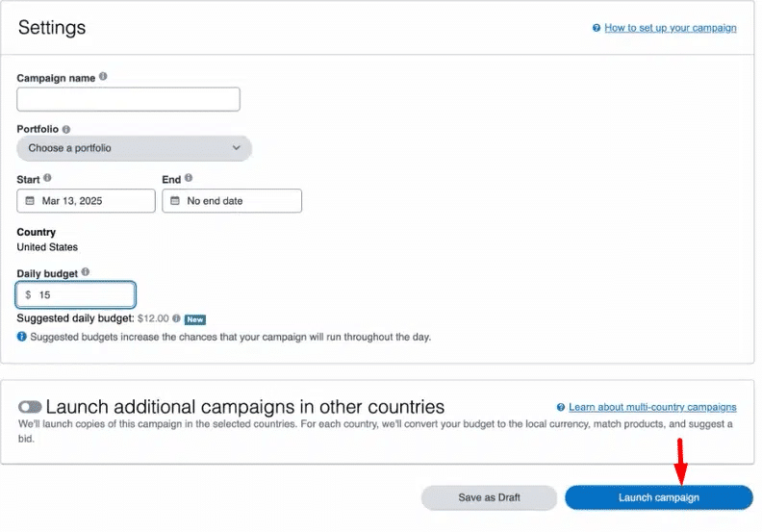Screen dimensions: 762x532
Task: Click the blue info icon before suggested budgets note
Action: 22,338
